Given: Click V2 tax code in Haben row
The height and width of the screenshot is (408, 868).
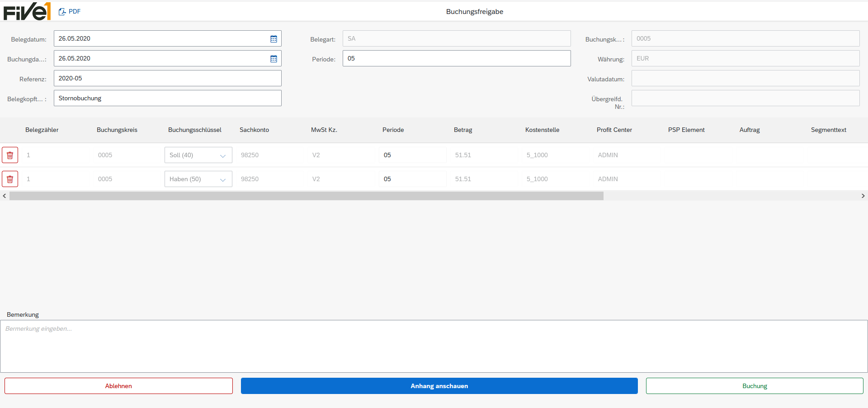Looking at the screenshot, I should 316,179.
